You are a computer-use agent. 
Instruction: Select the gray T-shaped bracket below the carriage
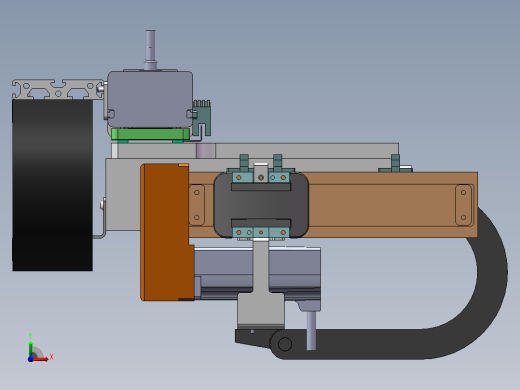[x=261, y=283]
